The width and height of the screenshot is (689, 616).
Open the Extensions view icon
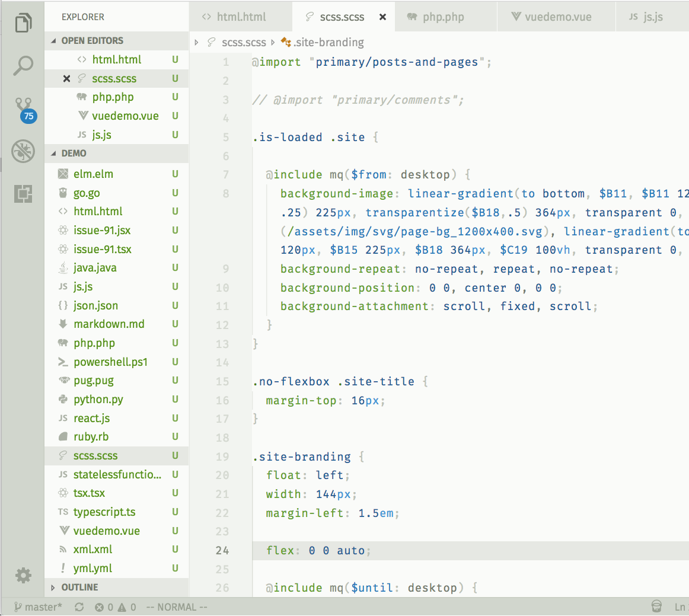click(23, 193)
